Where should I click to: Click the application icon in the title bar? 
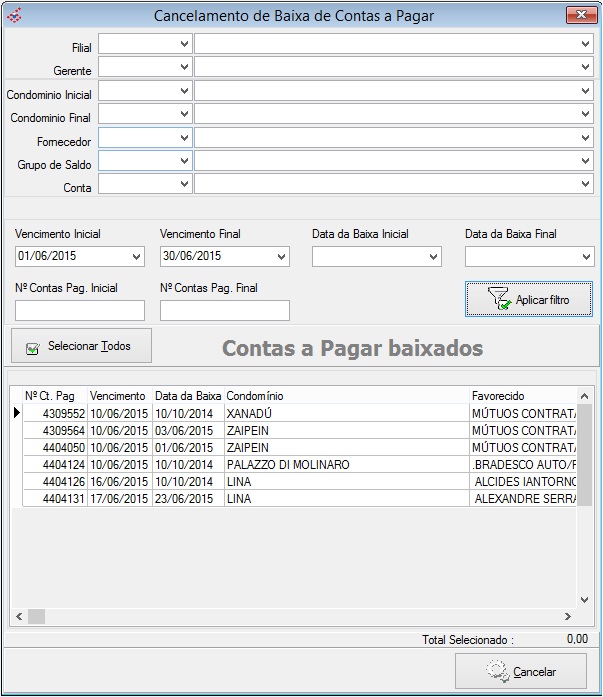click(x=13, y=15)
